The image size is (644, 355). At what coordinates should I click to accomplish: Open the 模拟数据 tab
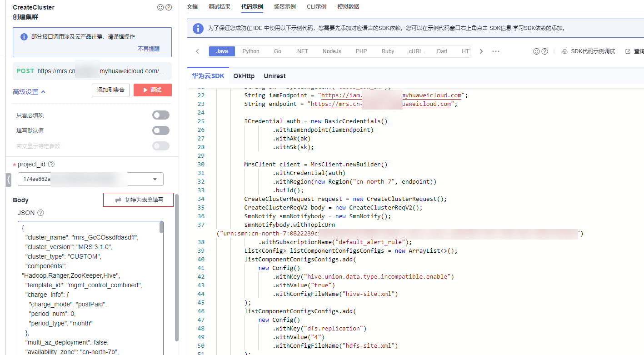click(348, 7)
